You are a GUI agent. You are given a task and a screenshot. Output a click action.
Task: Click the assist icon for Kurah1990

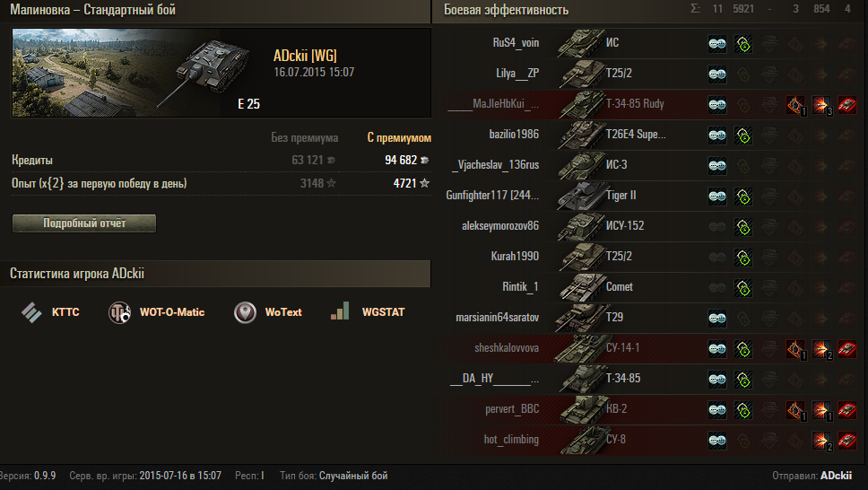point(743,258)
